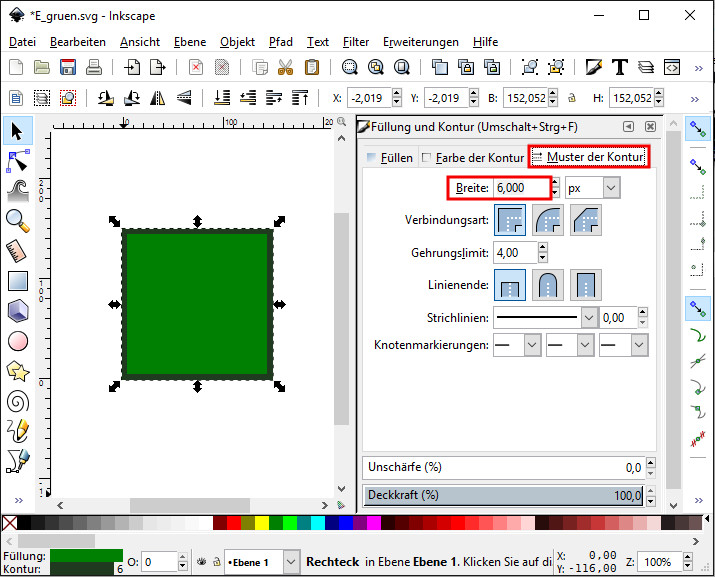Open the Ebene 1 layer dropdown
715x577 pixels.
[x=291, y=562]
